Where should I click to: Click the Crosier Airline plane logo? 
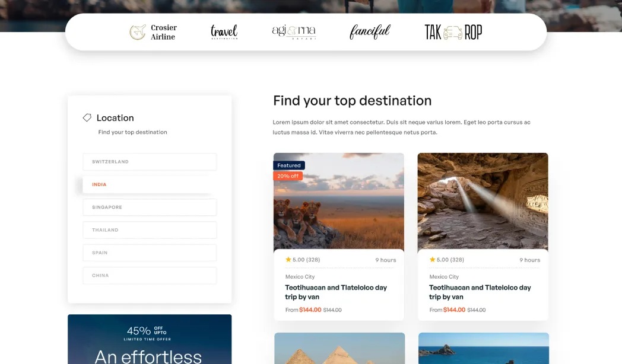tap(154, 32)
